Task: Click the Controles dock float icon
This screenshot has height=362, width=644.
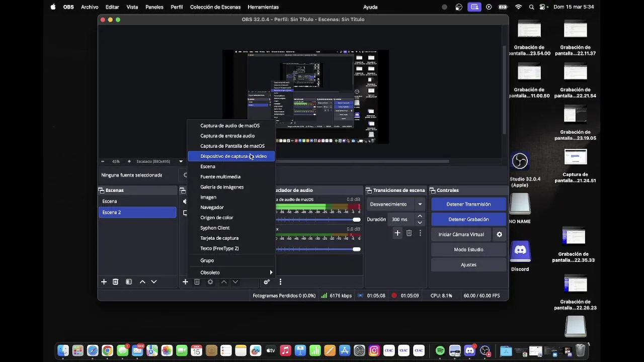Action: [433, 191]
